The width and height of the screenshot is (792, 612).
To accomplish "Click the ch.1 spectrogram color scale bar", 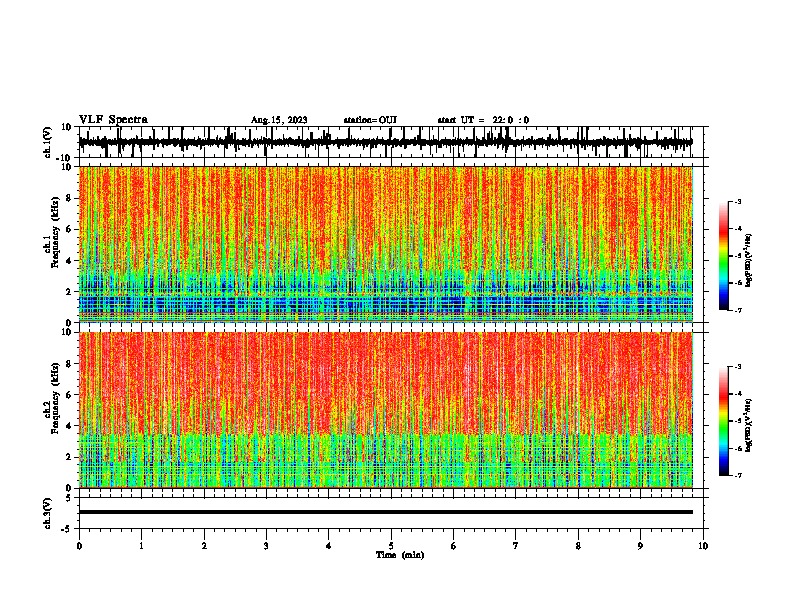I will (724, 256).
